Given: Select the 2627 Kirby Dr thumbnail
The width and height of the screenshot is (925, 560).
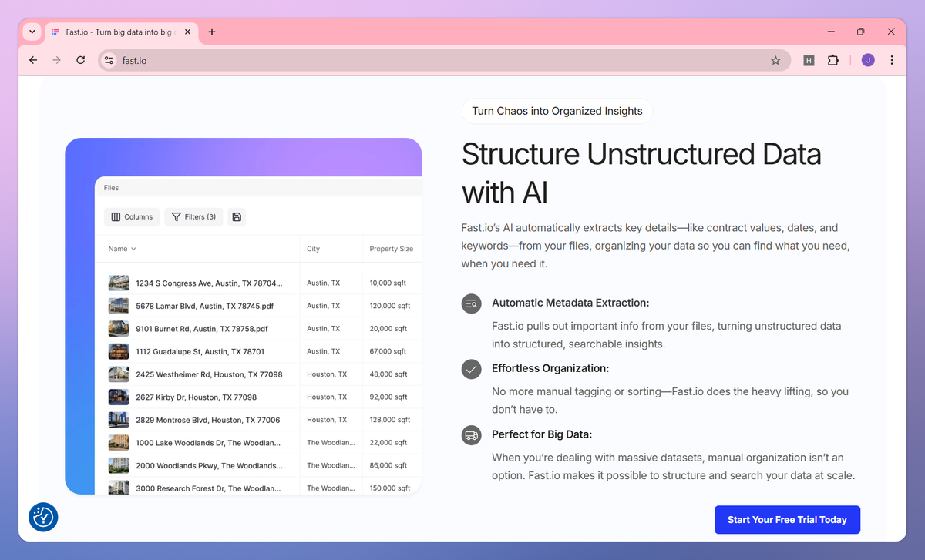Looking at the screenshot, I should click(x=119, y=397).
